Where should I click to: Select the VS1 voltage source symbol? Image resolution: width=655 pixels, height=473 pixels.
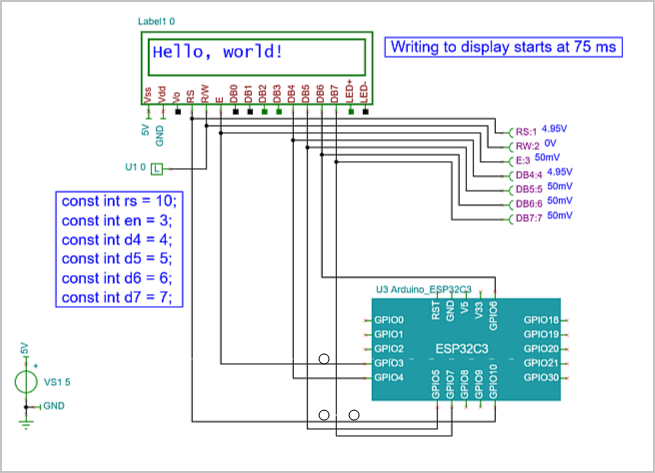(x=26, y=381)
